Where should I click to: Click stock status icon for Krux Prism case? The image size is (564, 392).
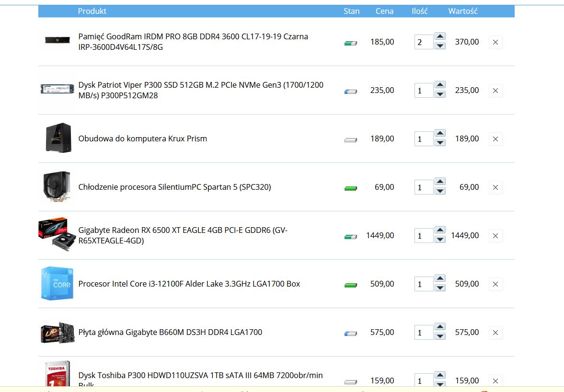click(350, 140)
